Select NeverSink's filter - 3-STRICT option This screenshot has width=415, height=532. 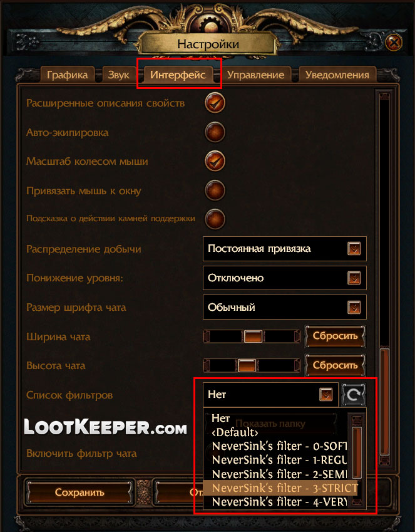point(280,488)
